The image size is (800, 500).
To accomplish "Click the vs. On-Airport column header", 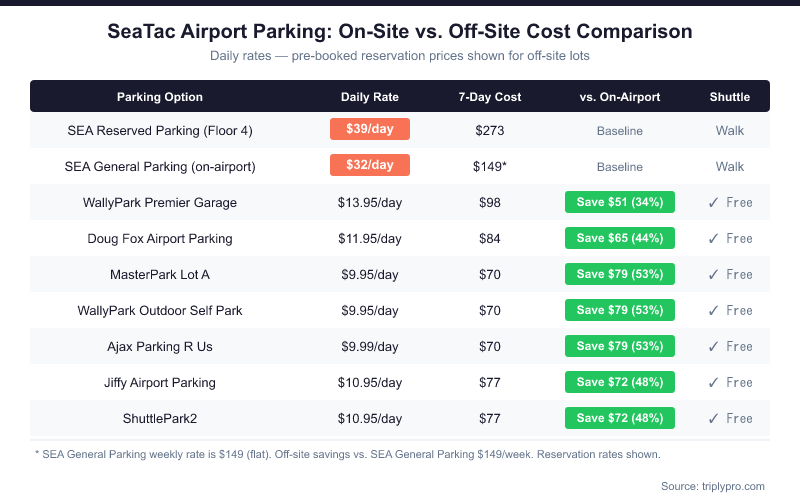I will tap(620, 97).
